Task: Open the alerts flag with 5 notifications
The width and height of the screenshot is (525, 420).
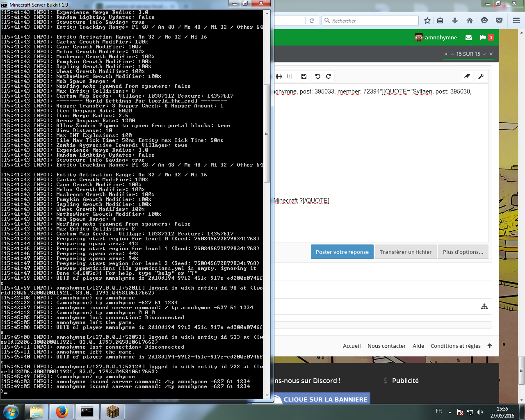Action: click(486, 38)
